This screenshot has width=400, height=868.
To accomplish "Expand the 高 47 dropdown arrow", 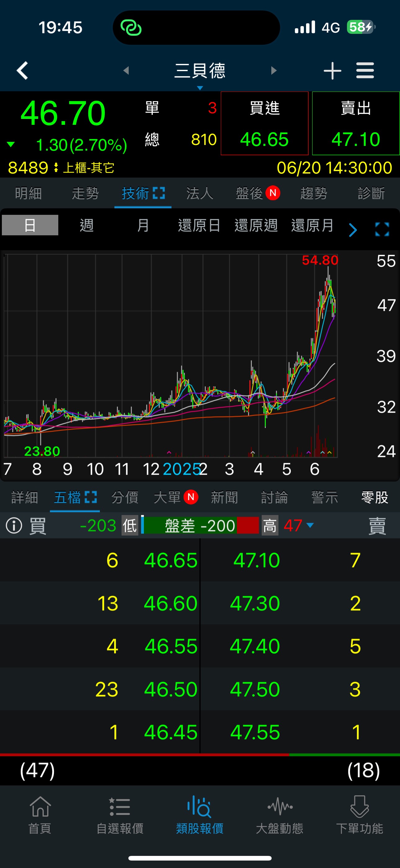I will point(310,525).
